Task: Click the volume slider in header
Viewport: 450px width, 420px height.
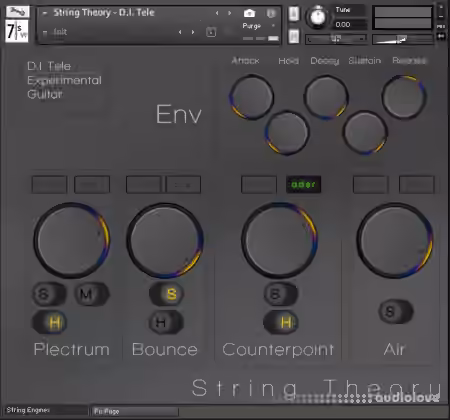Action: (403, 39)
